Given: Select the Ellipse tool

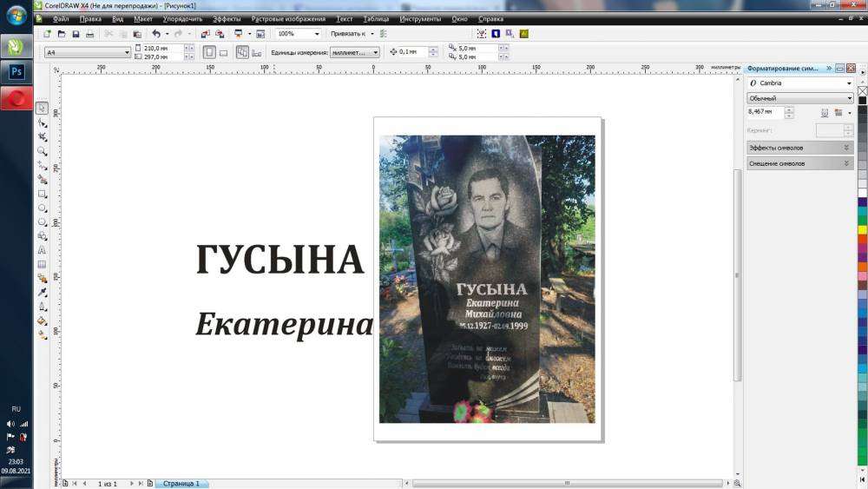Looking at the screenshot, I should [x=42, y=208].
